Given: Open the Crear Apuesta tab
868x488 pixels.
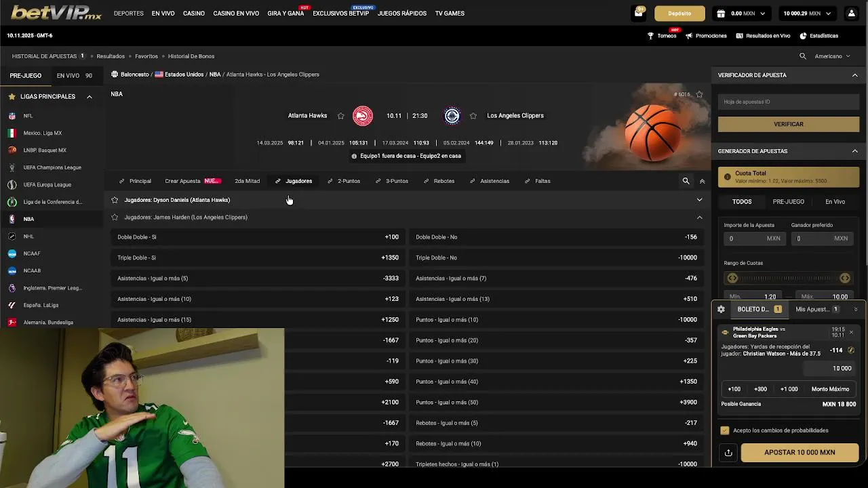Looking at the screenshot, I should (193, 181).
